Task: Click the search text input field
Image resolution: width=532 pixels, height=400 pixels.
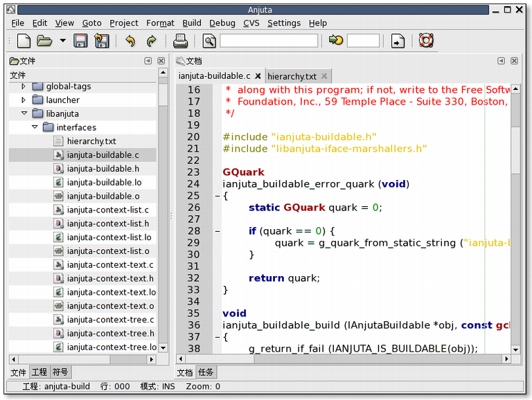Action: (269, 41)
